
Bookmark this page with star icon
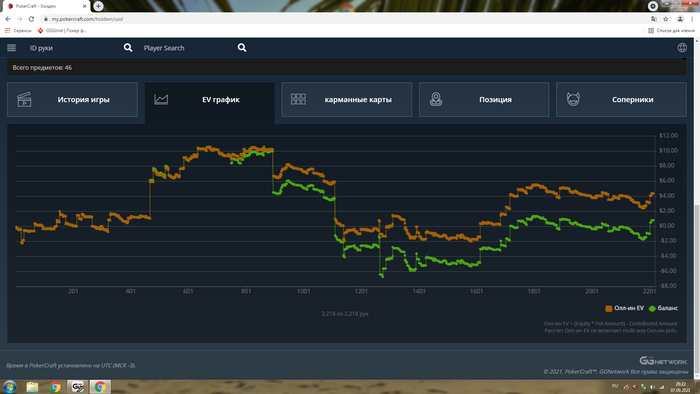pos(666,19)
